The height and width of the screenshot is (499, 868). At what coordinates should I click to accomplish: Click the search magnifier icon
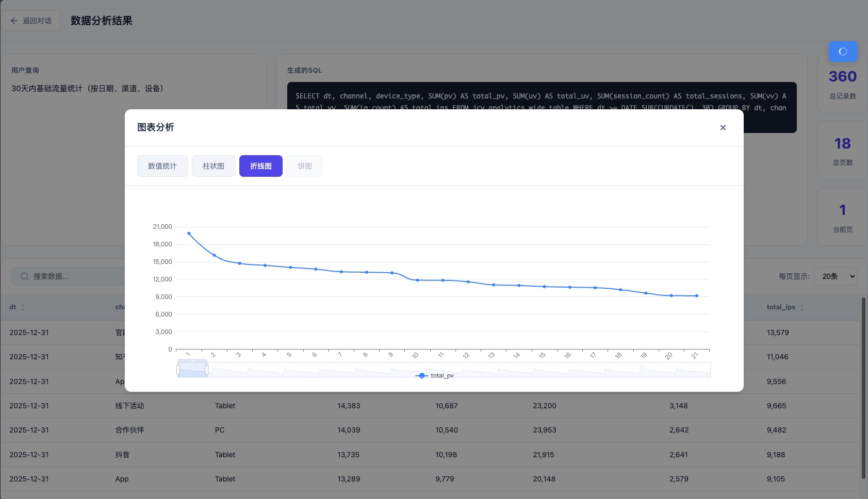24,276
